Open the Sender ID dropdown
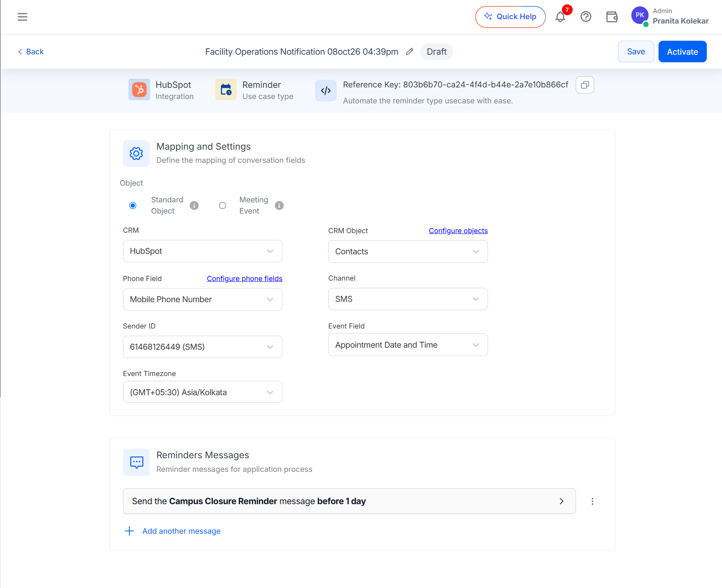The width and height of the screenshot is (722, 588). [202, 347]
